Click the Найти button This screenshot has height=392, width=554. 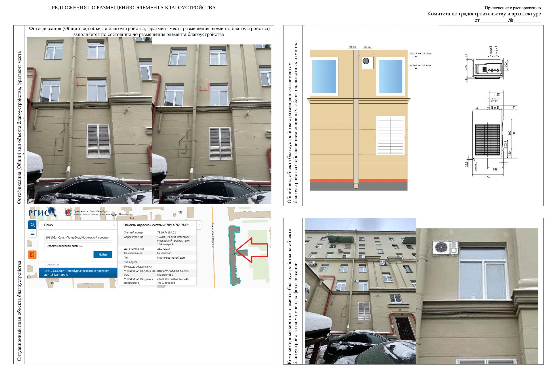pos(103,254)
